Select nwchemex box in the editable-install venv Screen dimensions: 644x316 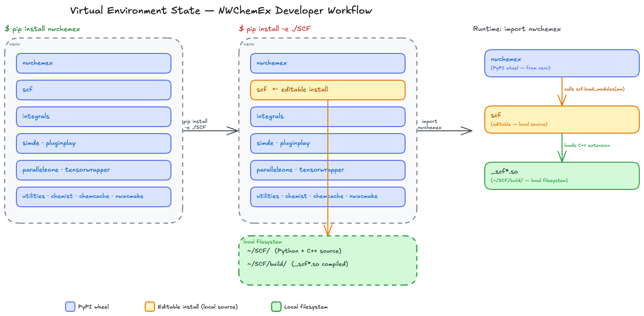click(x=328, y=63)
